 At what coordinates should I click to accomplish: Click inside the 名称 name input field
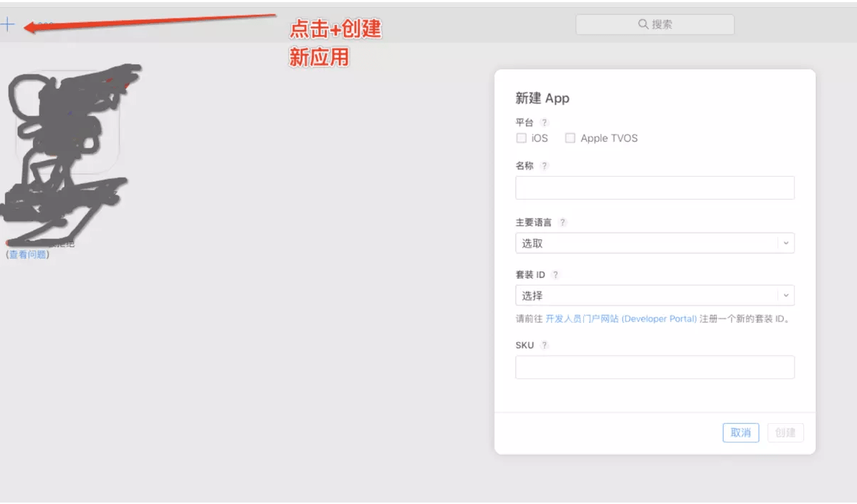pos(654,188)
